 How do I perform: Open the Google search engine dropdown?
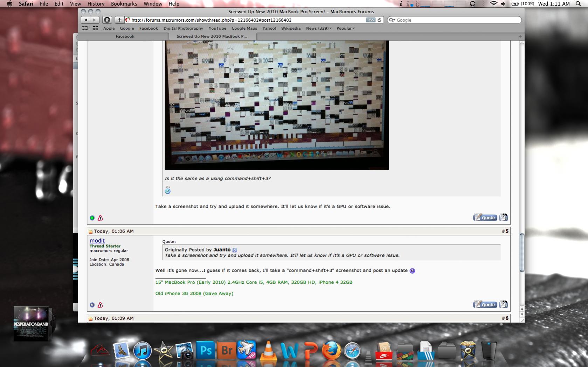[x=392, y=20]
